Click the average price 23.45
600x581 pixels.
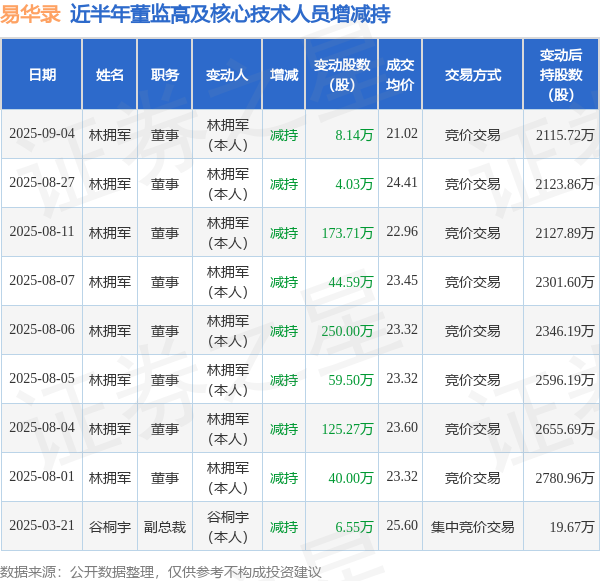402,281
